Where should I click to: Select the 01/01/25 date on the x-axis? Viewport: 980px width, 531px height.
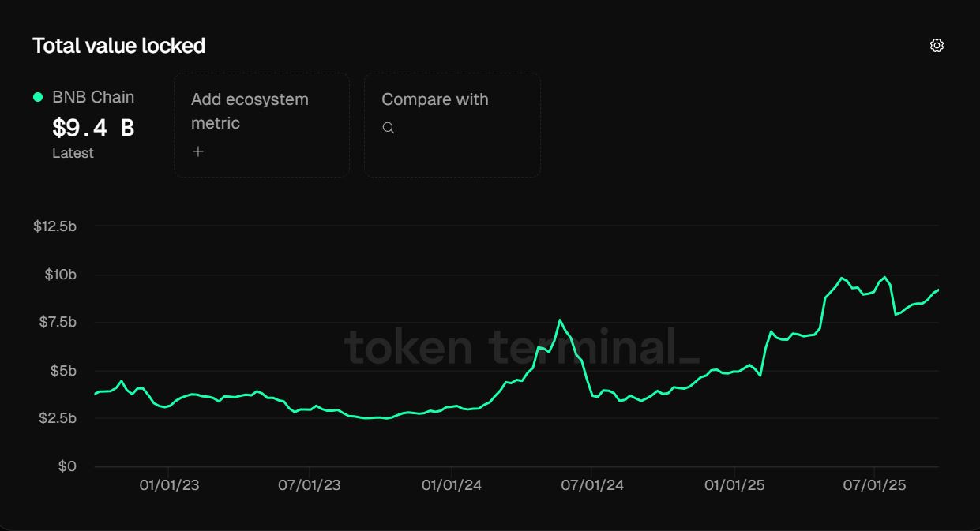coord(734,484)
